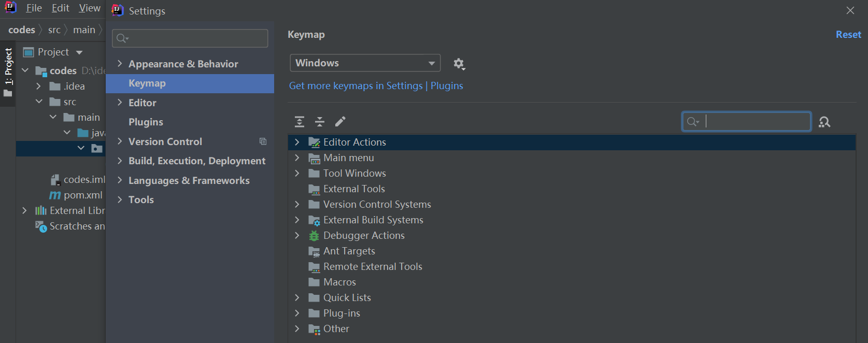Click the Maven pom.xml file icon
Image resolution: width=868 pixels, height=343 pixels.
coord(55,195)
